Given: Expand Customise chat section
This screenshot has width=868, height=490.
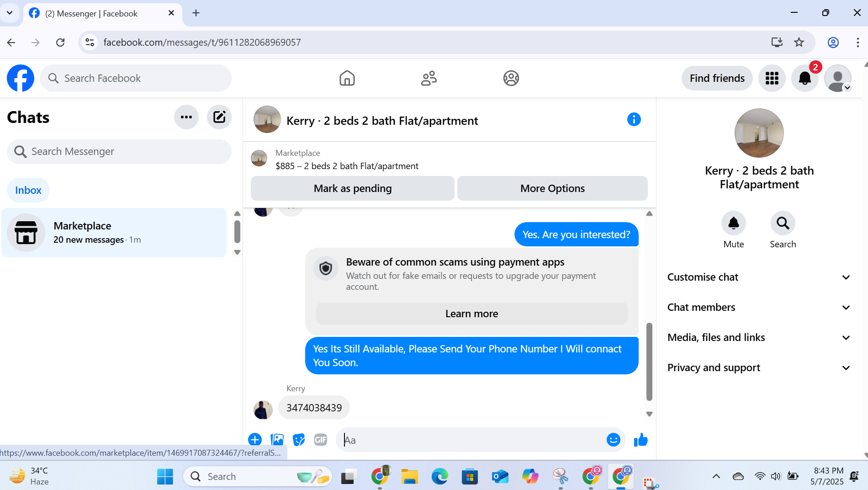Looking at the screenshot, I should [x=759, y=277].
